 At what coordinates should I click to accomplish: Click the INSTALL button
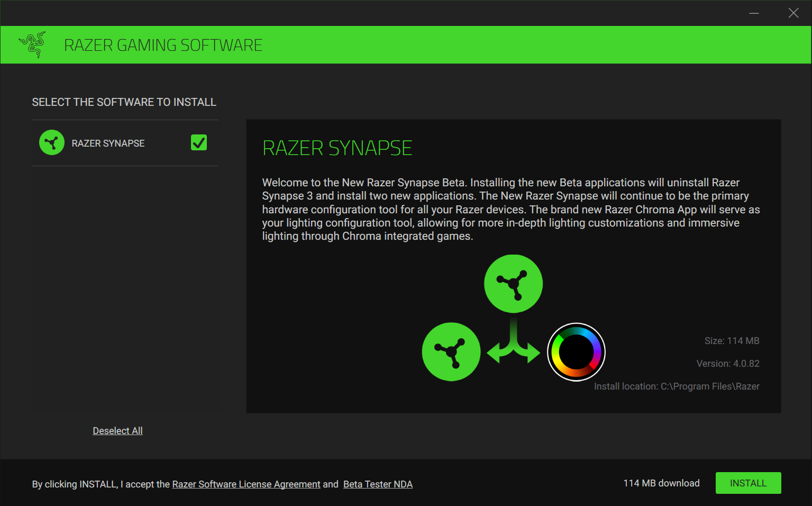click(748, 483)
